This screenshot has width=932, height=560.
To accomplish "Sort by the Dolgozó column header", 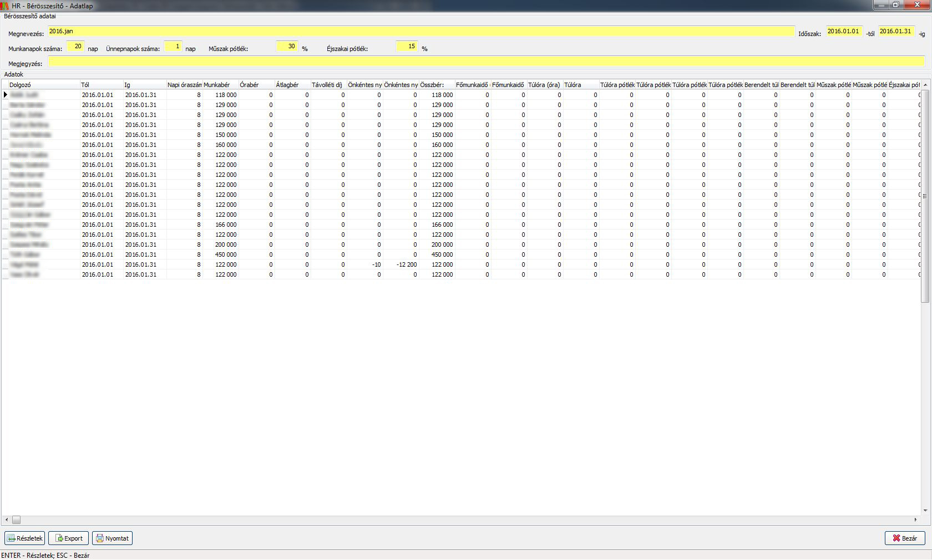I will coord(44,85).
